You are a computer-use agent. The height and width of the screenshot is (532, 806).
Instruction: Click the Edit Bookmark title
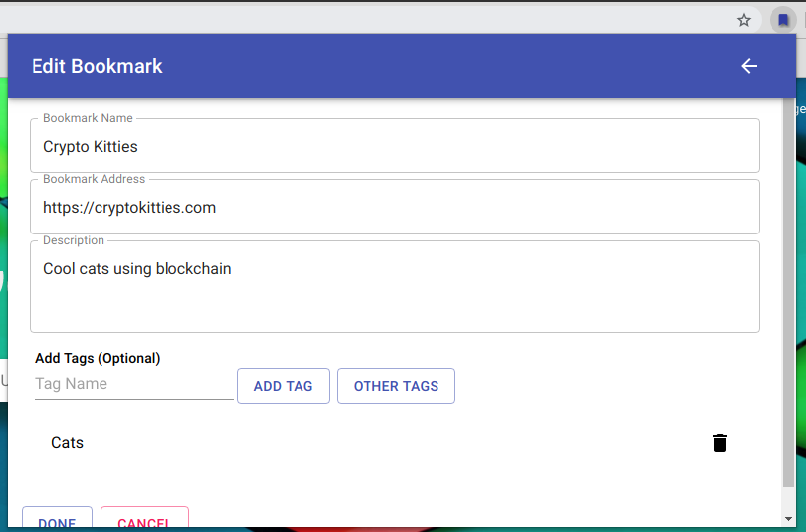(97, 66)
